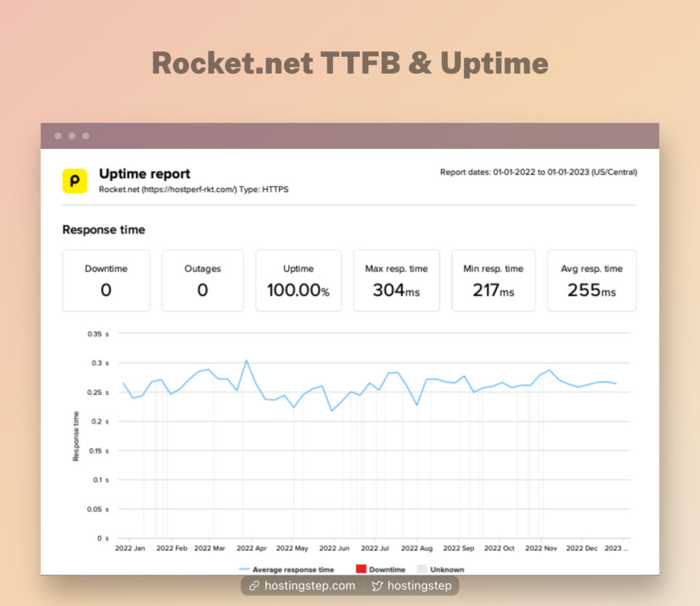Select the Max resp. time card

(x=396, y=280)
